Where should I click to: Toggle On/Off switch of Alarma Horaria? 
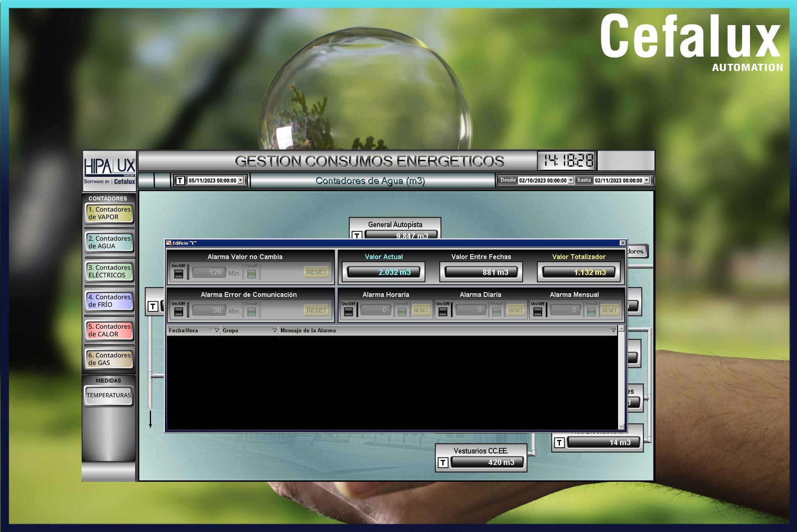pos(349,312)
